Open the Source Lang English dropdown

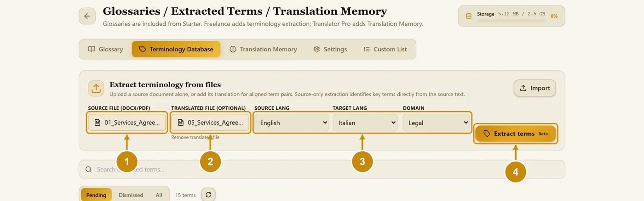pyautogui.click(x=292, y=123)
